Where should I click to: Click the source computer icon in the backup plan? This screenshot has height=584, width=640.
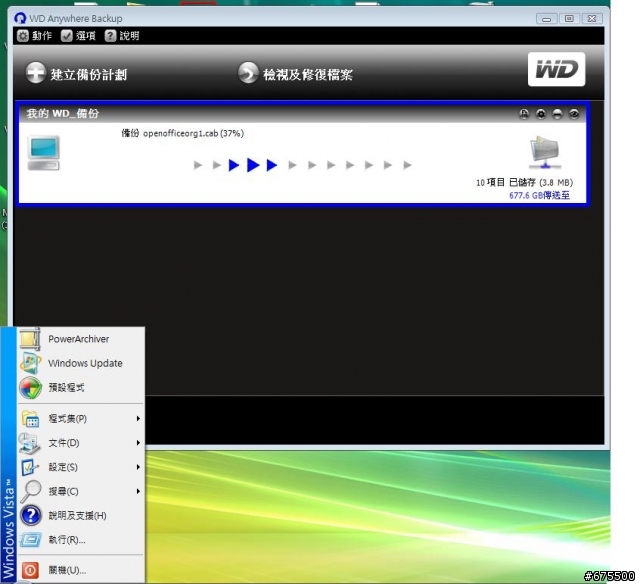(x=44, y=153)
